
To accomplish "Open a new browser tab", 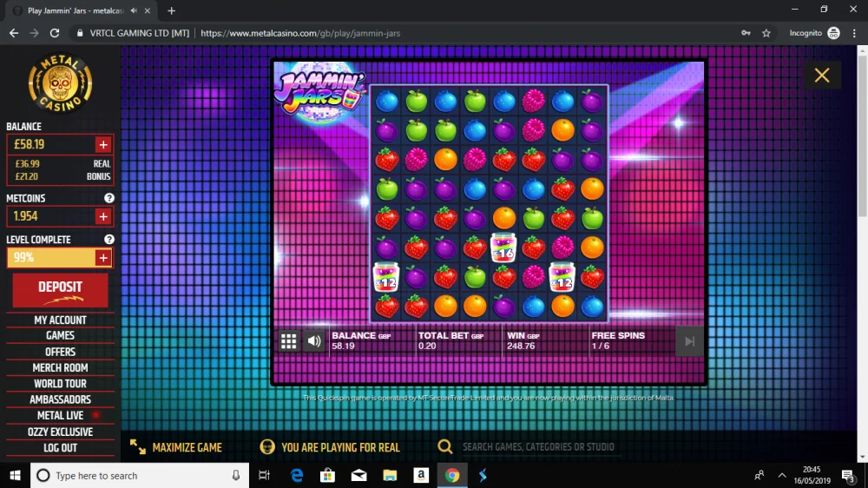I will click(x=171, y=10).
